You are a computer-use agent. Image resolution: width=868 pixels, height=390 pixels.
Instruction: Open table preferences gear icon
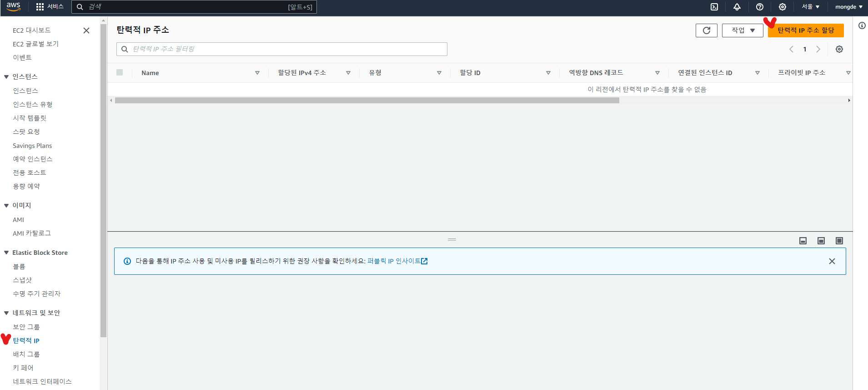[x=839, y=49]
